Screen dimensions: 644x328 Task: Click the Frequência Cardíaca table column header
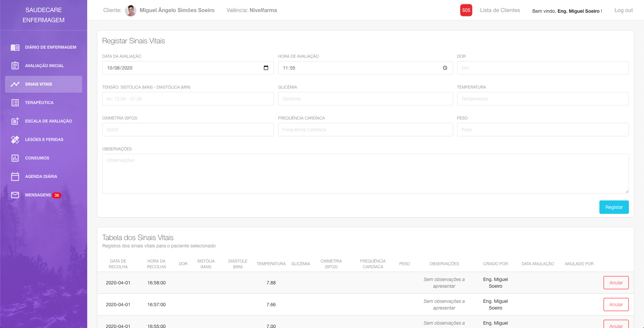point(373,264)
